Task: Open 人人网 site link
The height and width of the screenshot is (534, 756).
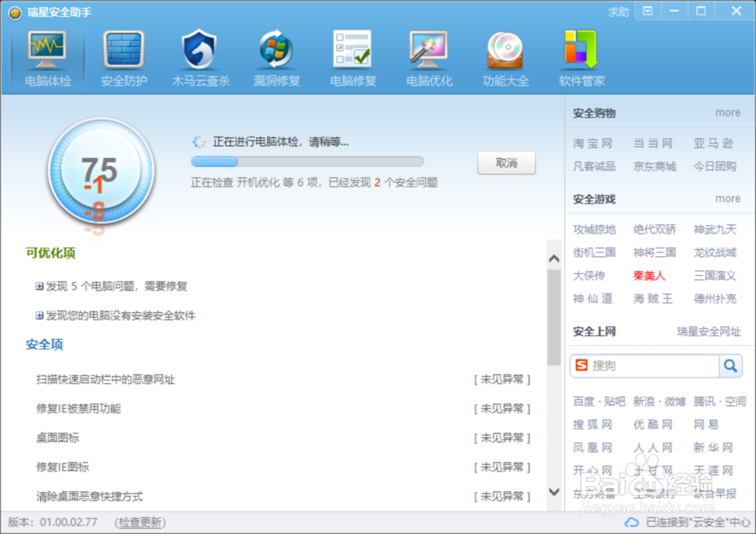Action: tap(653, 448)
